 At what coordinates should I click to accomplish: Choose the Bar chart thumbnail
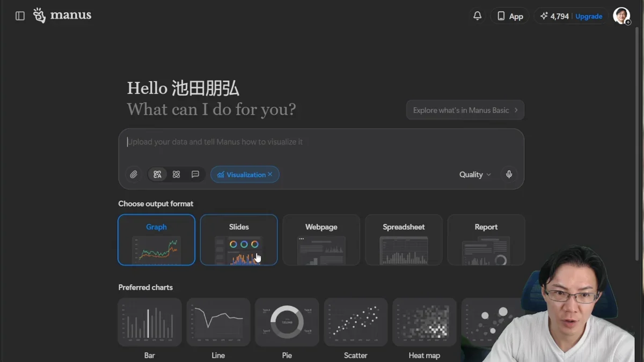[x=150, y=322]
